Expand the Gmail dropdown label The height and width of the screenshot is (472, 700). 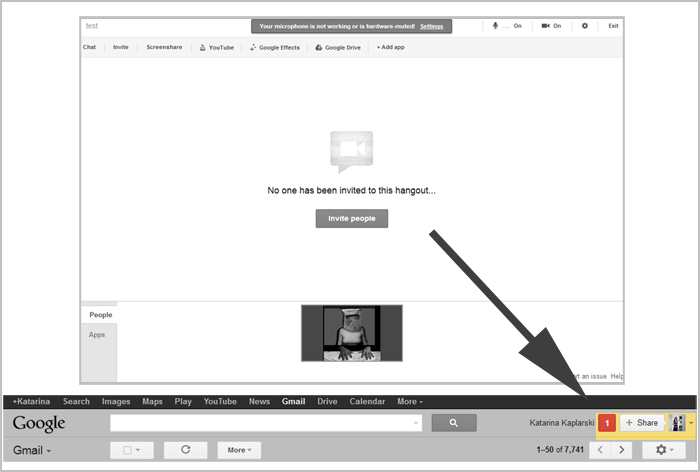point(32,450)
